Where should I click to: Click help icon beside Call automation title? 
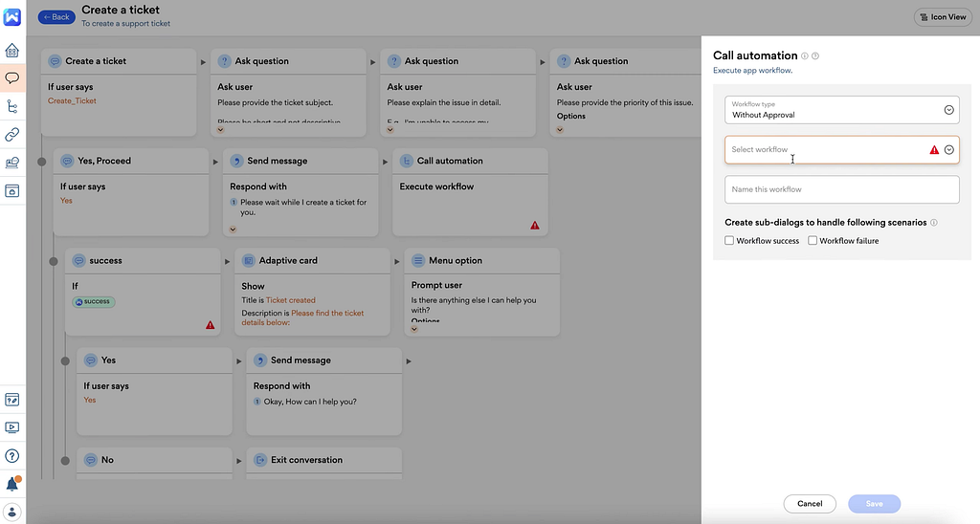[815, 56]
